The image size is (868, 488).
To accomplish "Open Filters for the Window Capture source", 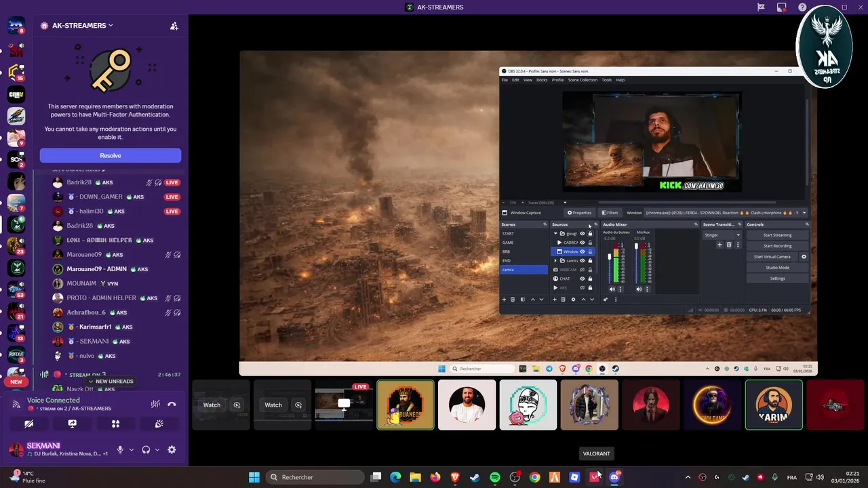I will click(610, 213).
